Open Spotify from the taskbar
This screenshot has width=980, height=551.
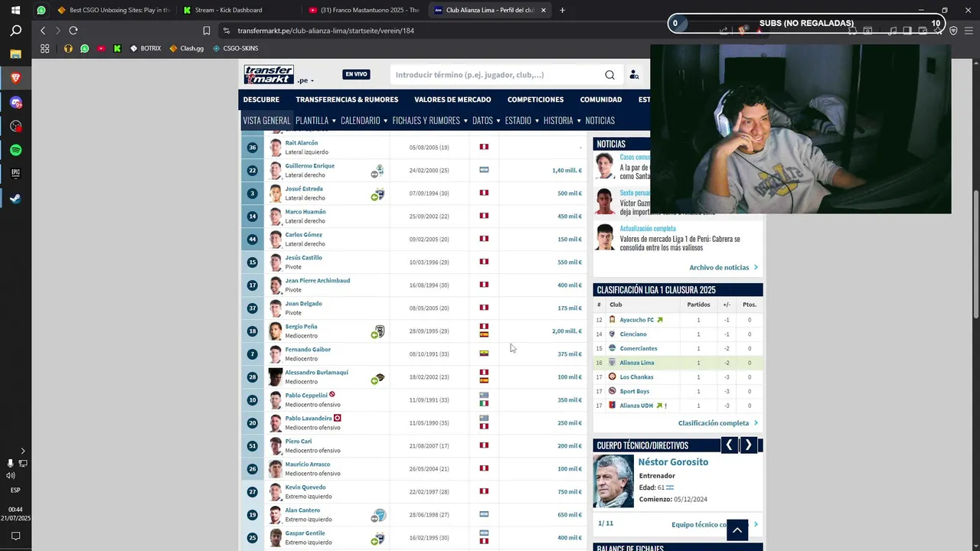coord(15,150)
